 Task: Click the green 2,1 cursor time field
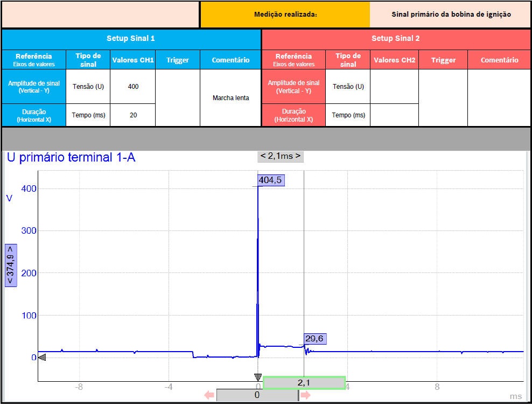coord(304,383)
